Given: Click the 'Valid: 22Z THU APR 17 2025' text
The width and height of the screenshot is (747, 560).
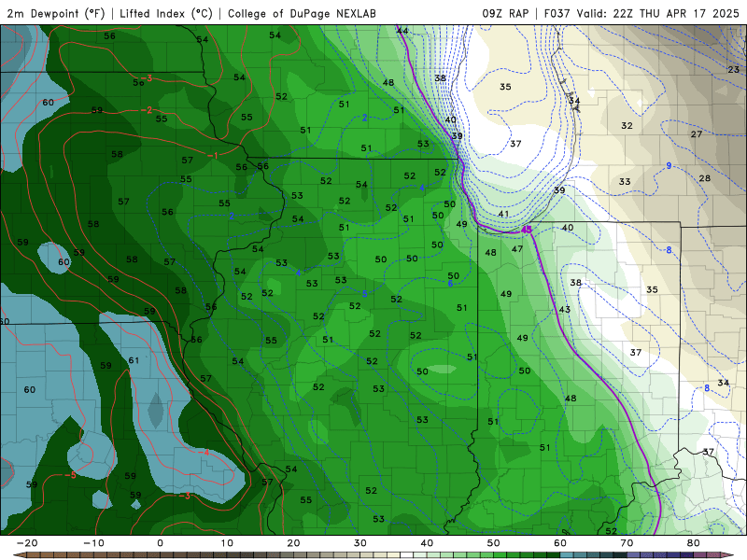Looking at the screenshot, I should pyautogui.click(x=658, y=13).
